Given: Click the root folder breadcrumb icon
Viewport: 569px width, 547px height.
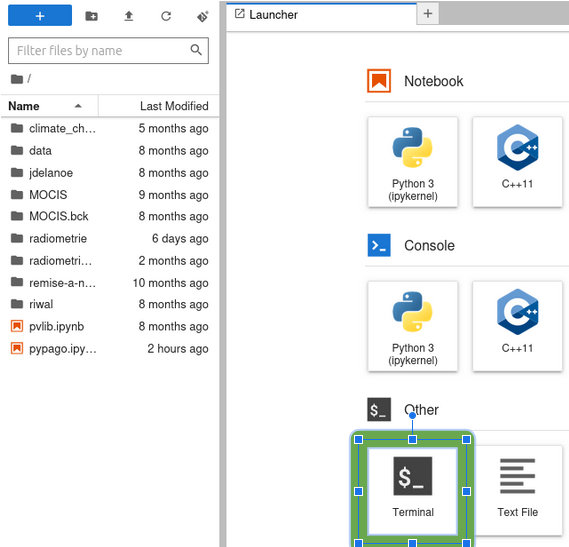Looking at the screenshot, I should 17,79.
